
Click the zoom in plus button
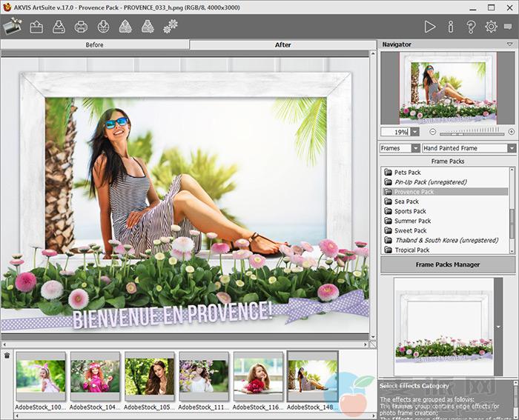pos(511,132)
